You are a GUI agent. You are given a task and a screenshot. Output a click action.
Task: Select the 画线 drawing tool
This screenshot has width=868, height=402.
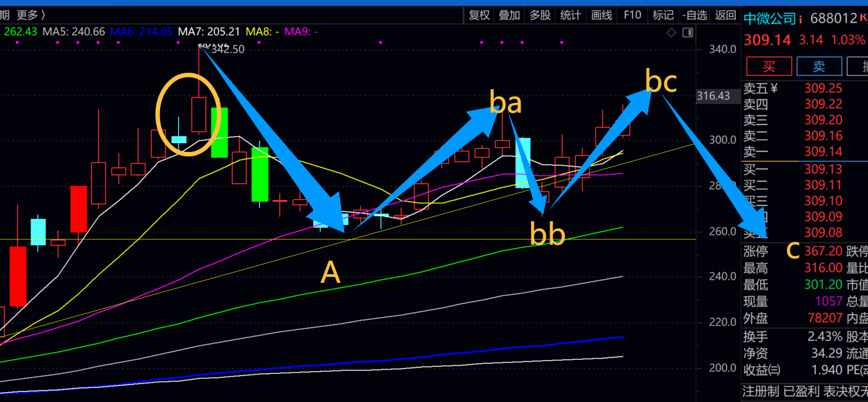tap(602, 16)
